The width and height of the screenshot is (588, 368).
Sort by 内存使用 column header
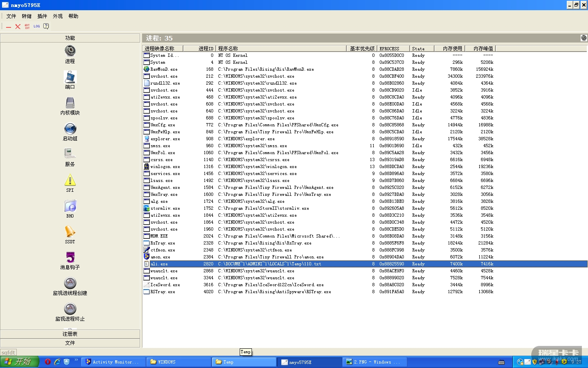coord(449,48)
